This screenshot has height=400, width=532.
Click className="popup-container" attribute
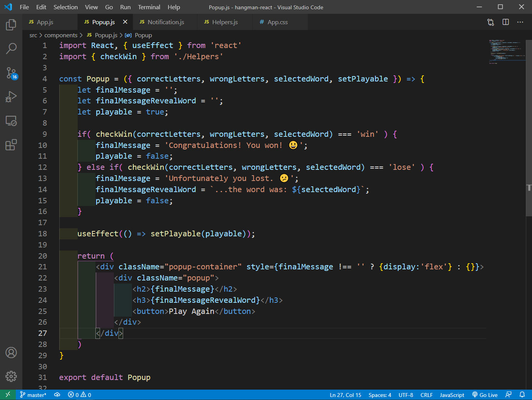pyautogui.click(x=180, y=267)
